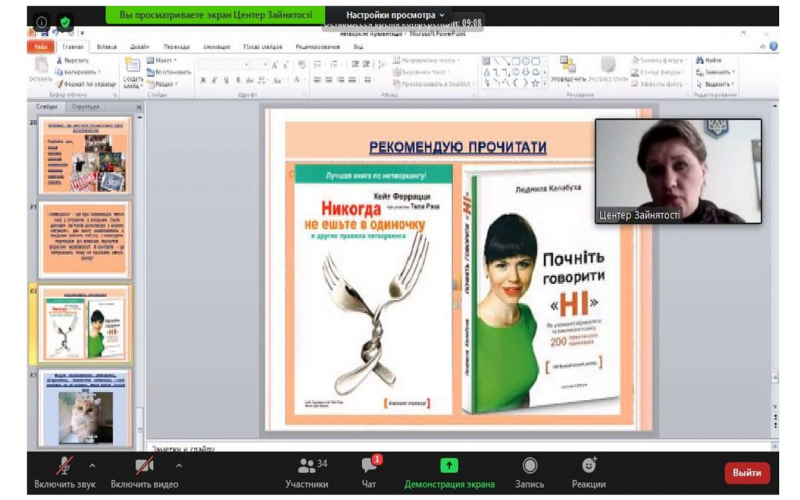Image resolution: width=800 pixels, height=500 pixels.
Task: Switch to the Показ слайдов ribbon tab
Action: (262, 47)
